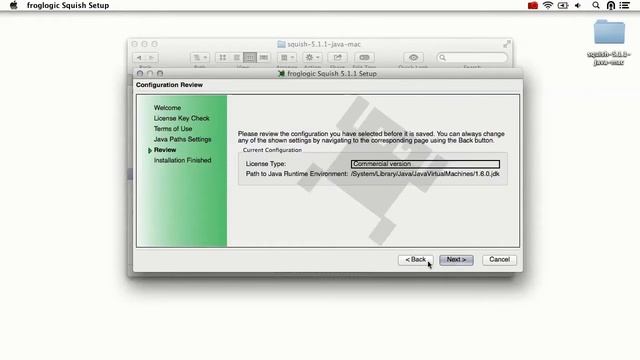The width and height of the screenshot is (640, 360).
Task: Click the Finder Edit Tags icon
Action: click(x=364, y=58)
